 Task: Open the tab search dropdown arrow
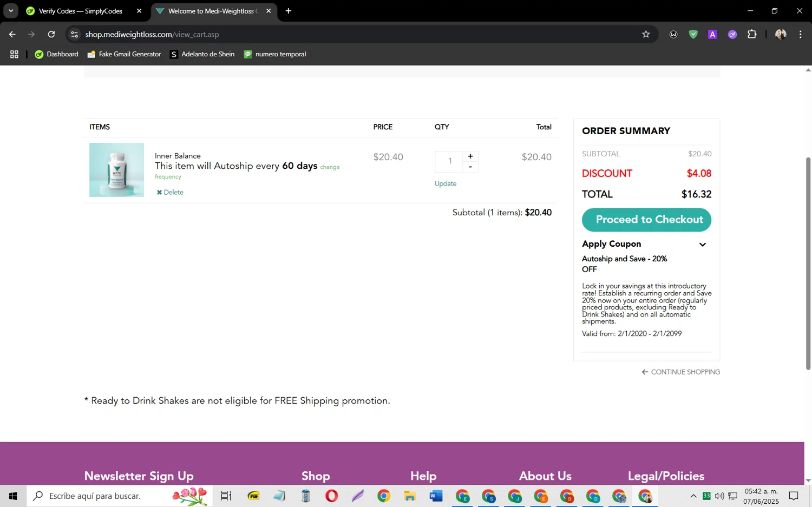coord(10,11)
